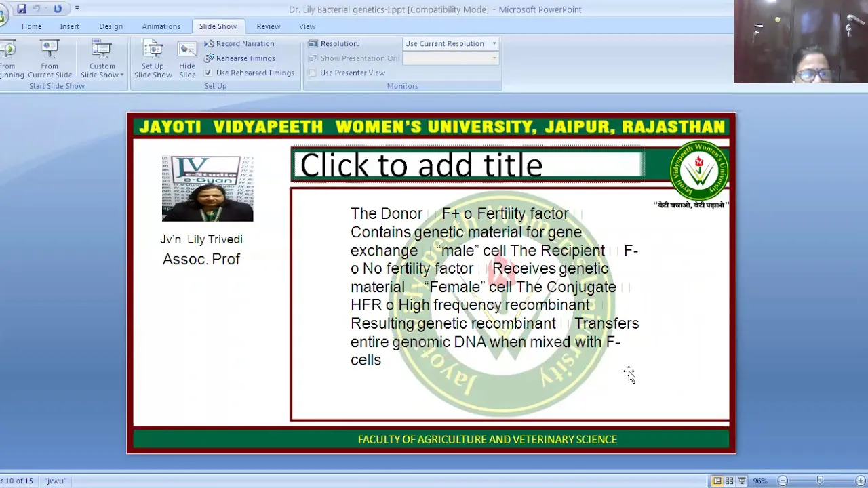Click the zoom in plus button
This screenshot has height=488, width=868.
pos(861,481)
